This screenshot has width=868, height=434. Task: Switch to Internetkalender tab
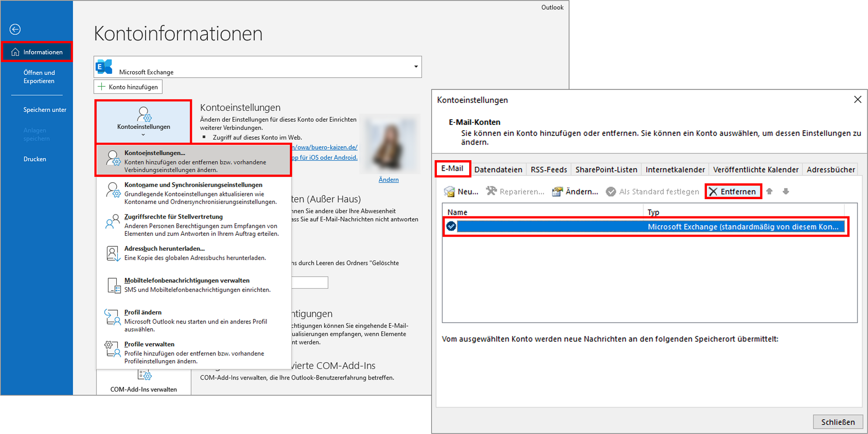click(x=675, y=169)
